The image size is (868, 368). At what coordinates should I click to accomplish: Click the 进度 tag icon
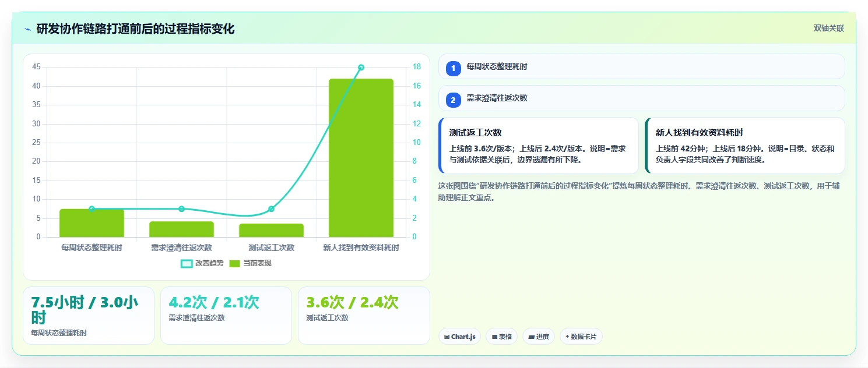pos(531,337)
